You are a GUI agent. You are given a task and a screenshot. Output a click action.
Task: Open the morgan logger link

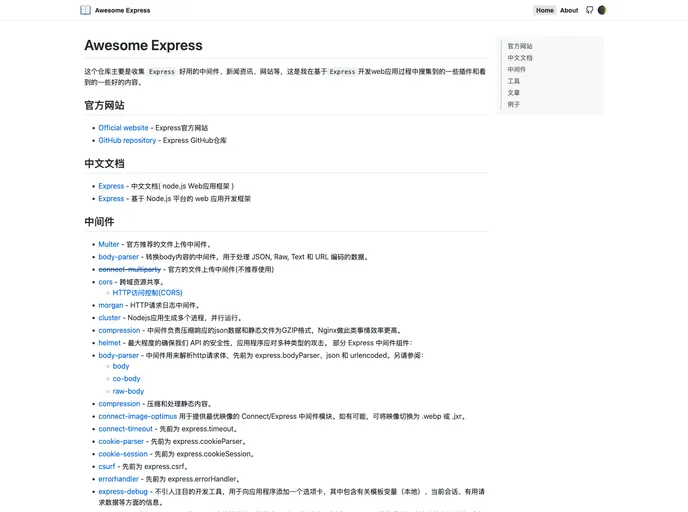(x=111, y=305)
